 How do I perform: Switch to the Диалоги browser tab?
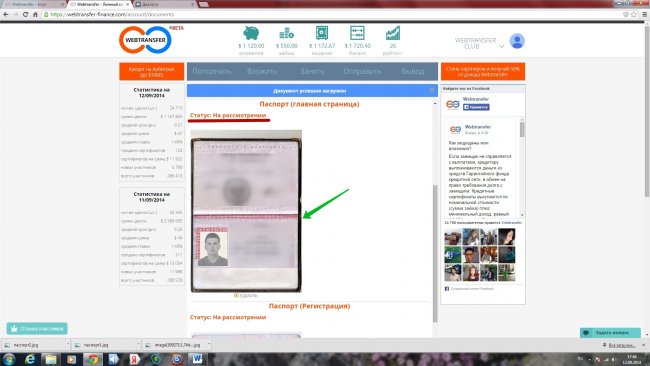[164, 4]
